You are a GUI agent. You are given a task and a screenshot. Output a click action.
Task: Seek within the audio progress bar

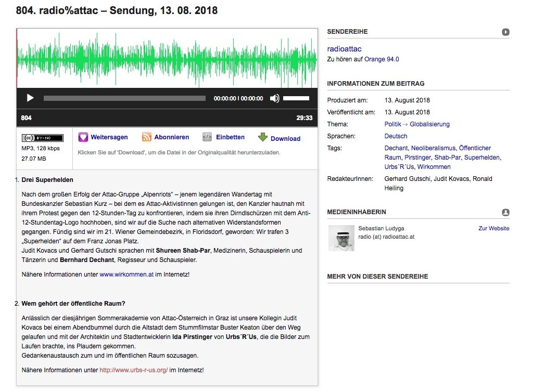[x=124, y=98]
